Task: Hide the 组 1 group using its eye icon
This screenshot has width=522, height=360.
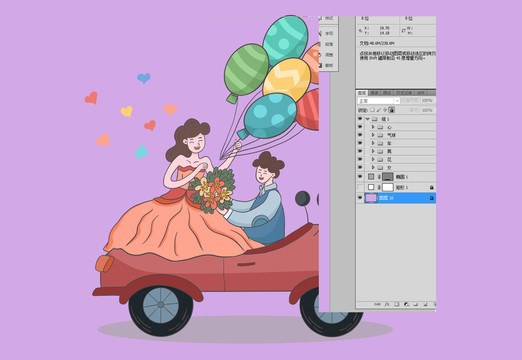Action: (360, 119)
